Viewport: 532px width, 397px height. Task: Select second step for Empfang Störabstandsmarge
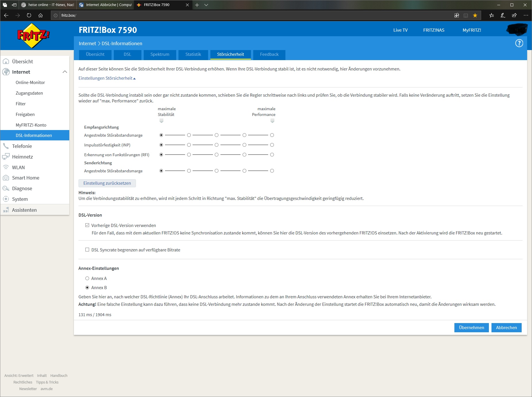pos(189,135)
